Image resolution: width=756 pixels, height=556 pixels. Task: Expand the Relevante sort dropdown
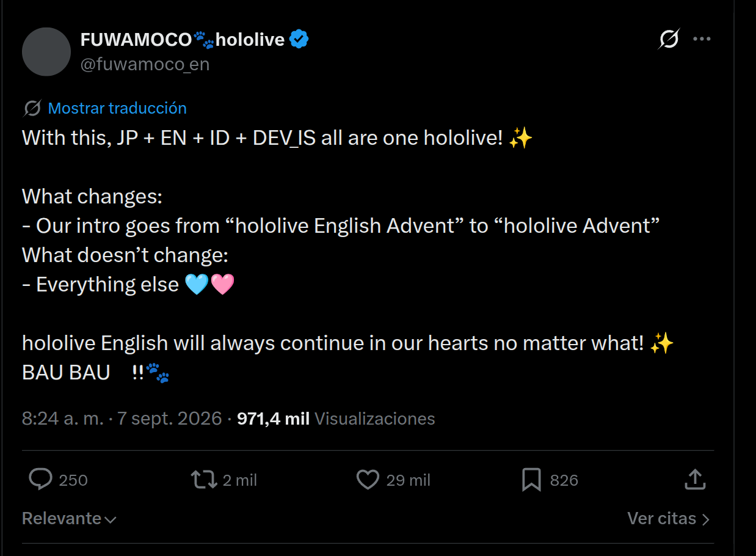tap(69, 519)
